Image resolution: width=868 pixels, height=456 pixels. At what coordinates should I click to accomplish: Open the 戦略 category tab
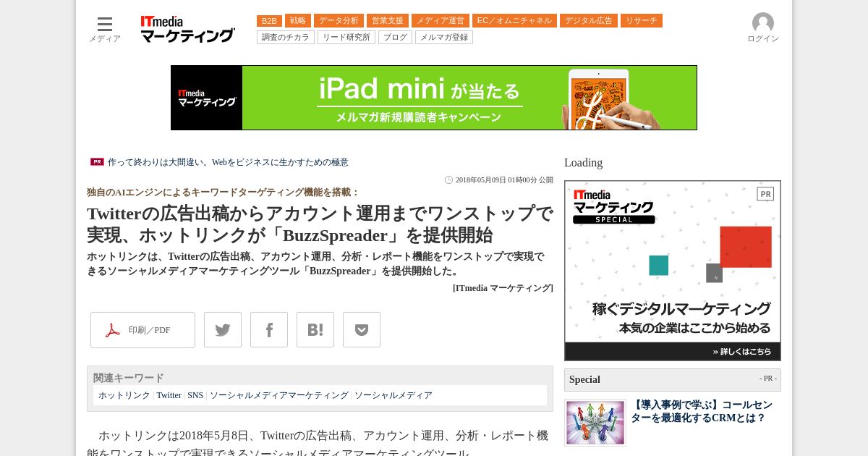298,21
